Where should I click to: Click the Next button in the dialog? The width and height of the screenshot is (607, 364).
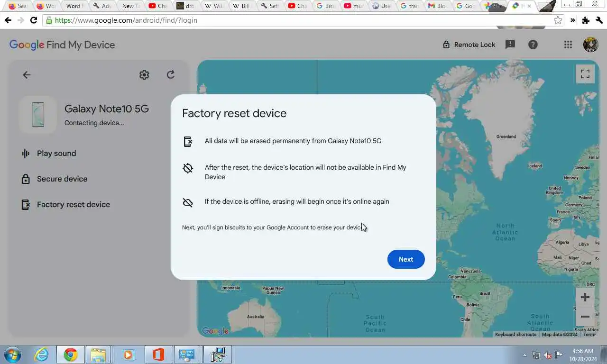[x=406, y=259]
